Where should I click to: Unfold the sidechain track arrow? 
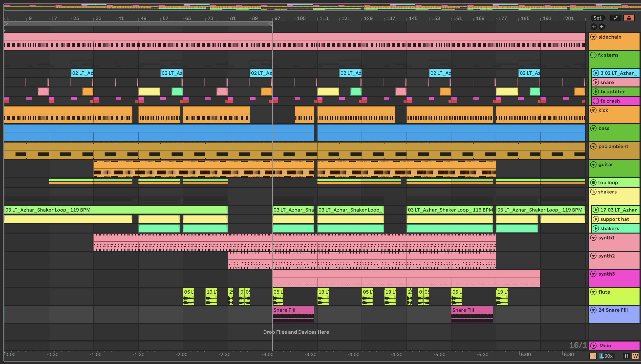593,37
